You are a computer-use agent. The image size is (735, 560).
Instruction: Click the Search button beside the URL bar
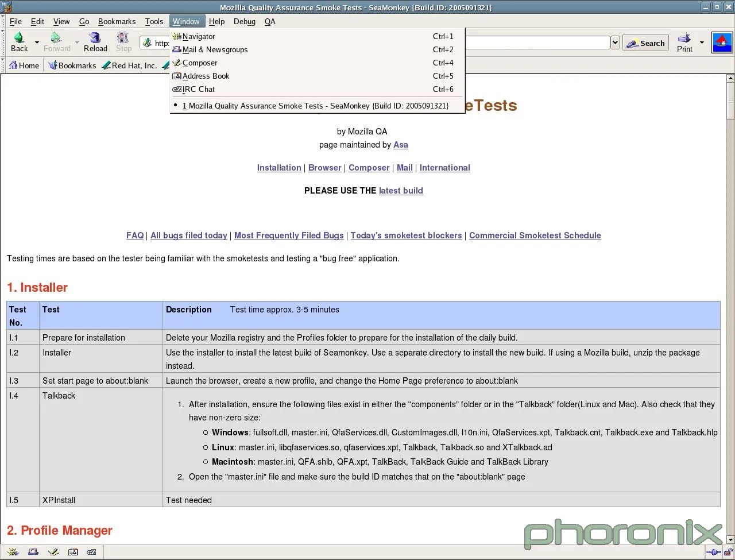[646, 43]
